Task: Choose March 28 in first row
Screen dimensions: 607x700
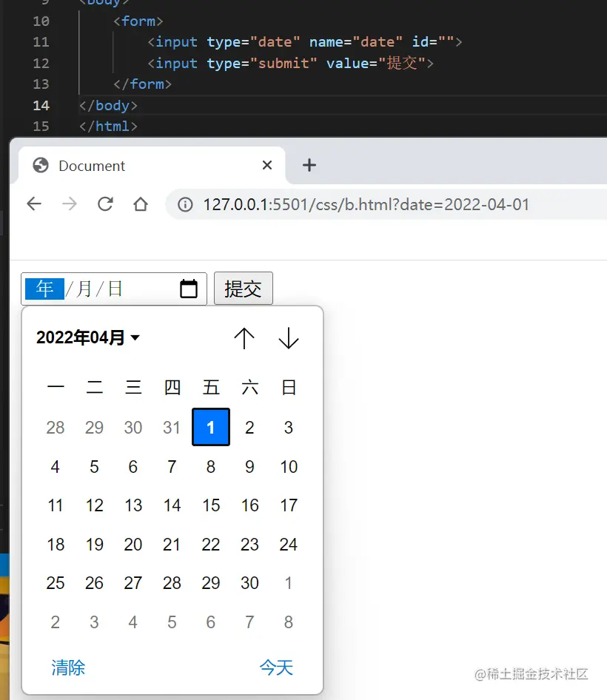Action: [56, 428]
